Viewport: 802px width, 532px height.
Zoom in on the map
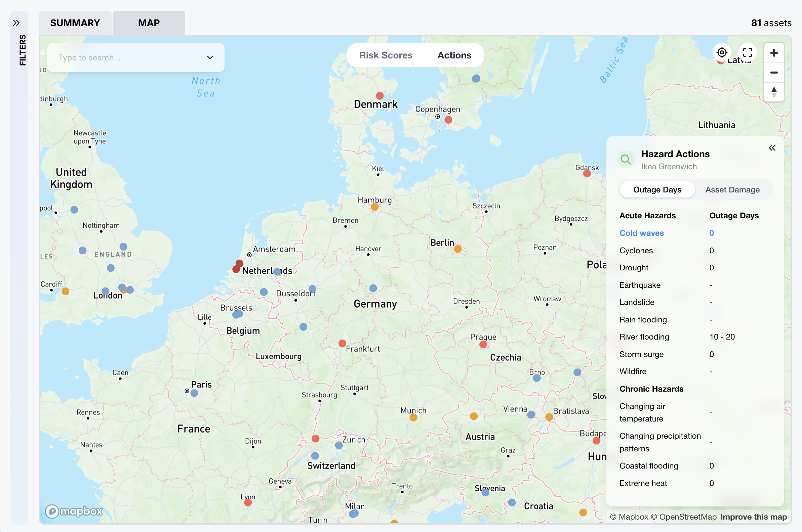point(774,53)
